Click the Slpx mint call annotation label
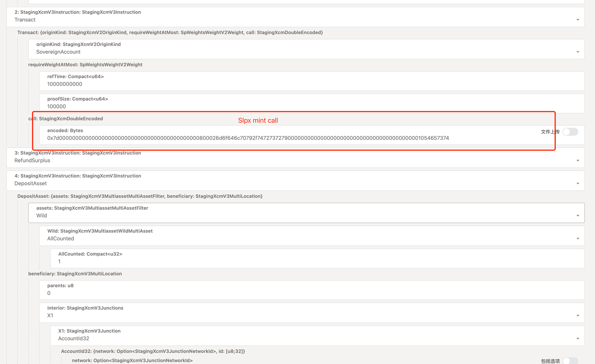The height and width of the screenshot is (364, 595). (x=258, y=120)
